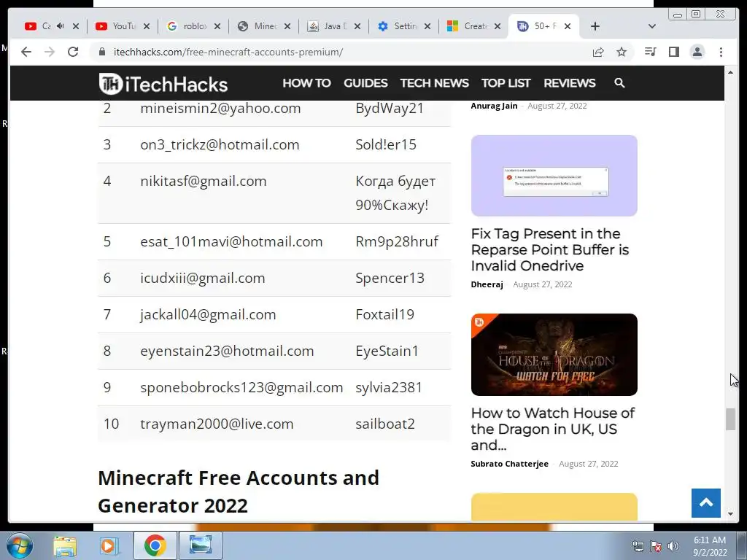Open the taskbar clock showing 6:11 AM
Image resolution: width=747 pixels, height=560 pixels.
point(709,546)
